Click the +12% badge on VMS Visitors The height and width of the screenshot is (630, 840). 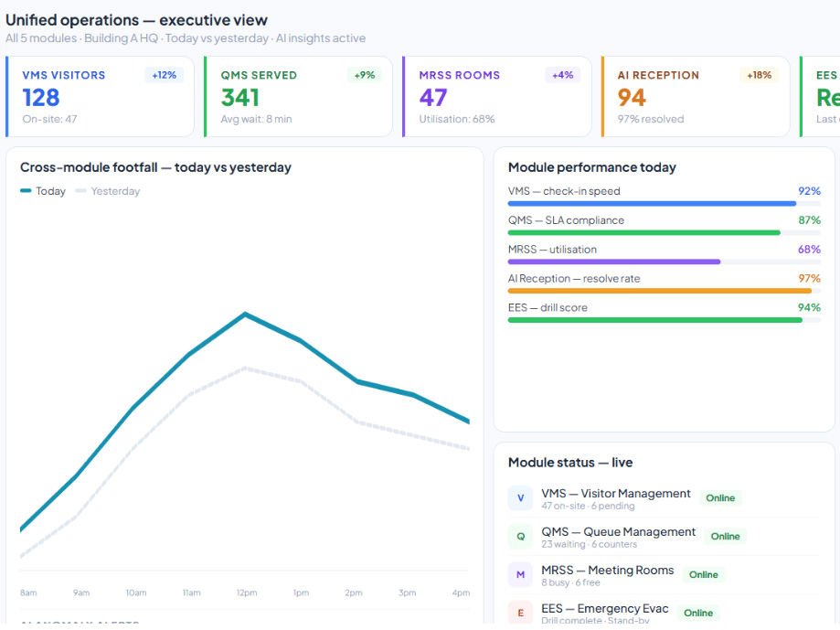[x=164, y=75]
